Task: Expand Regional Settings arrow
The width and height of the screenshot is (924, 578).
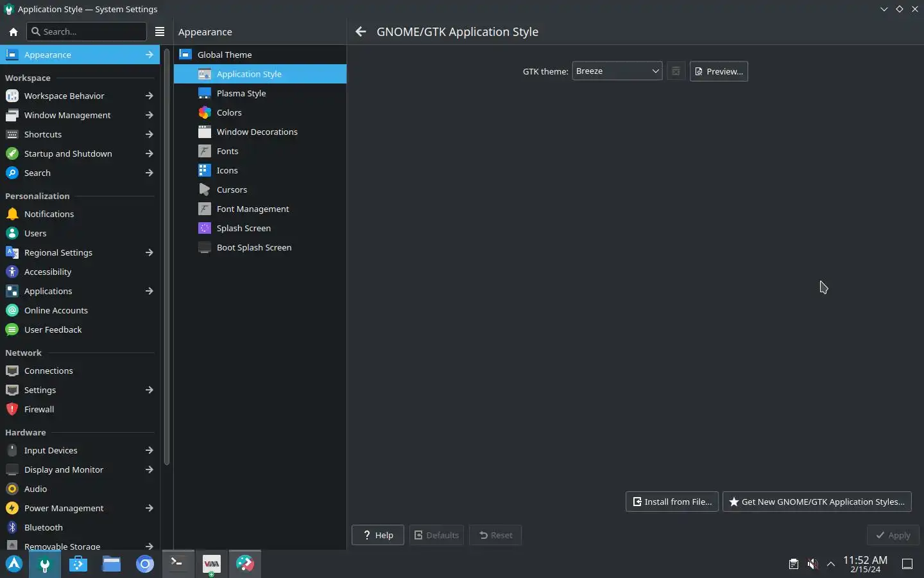Action: [x=149, y=252]
